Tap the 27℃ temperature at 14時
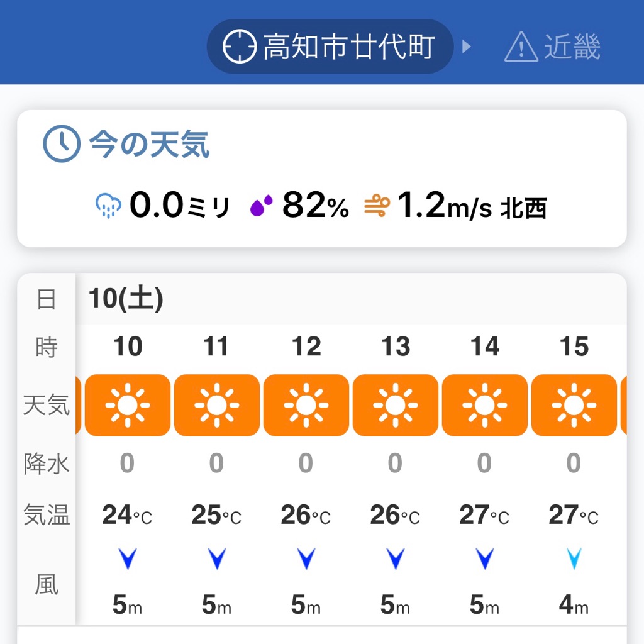 484,515
